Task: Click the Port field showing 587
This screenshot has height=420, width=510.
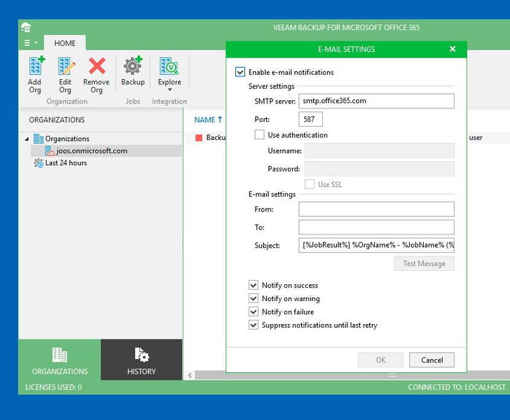Action: pos(310,119)
